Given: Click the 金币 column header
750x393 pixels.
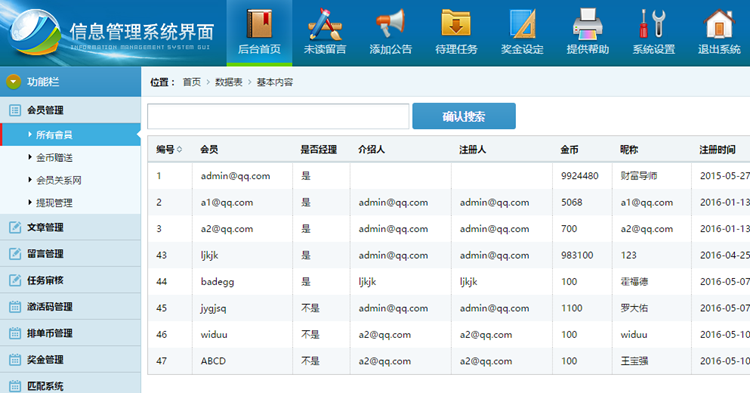Looking at the screenshot, I should [570, 150].
